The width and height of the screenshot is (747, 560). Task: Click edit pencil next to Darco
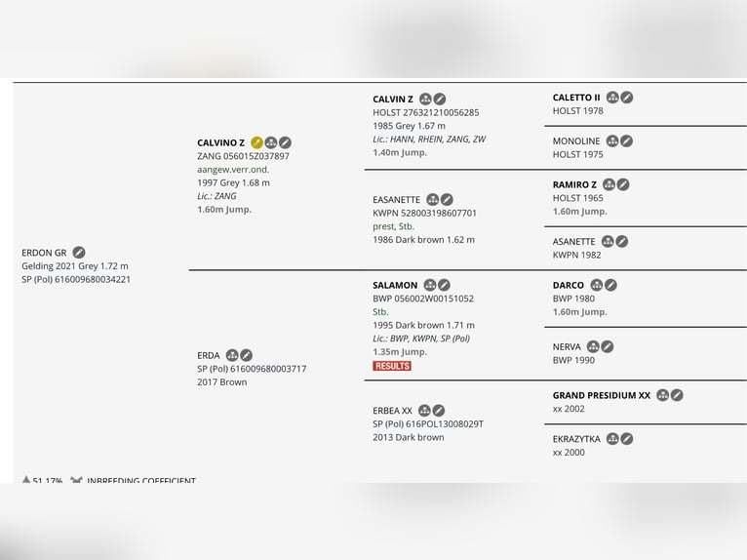tap(610, 286)
